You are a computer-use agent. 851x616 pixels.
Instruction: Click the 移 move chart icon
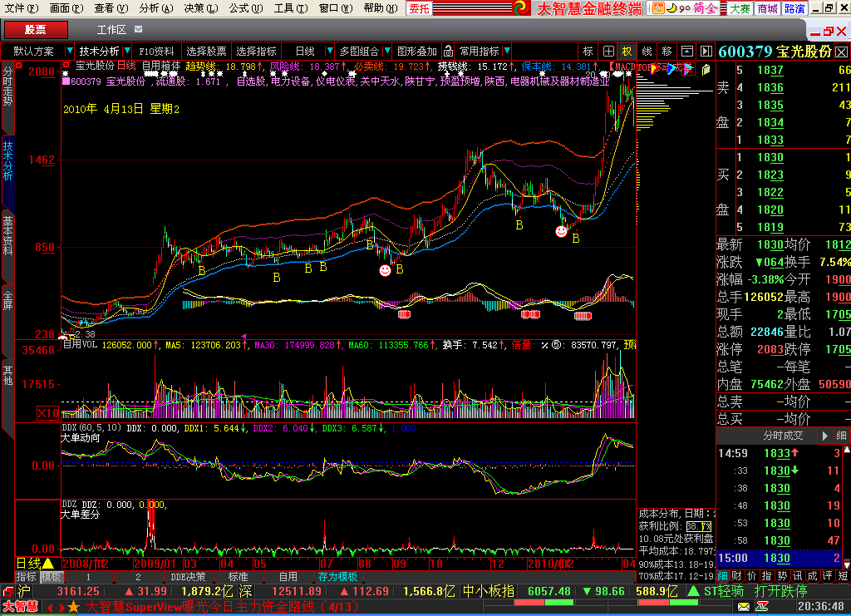(x=667, y=51)
